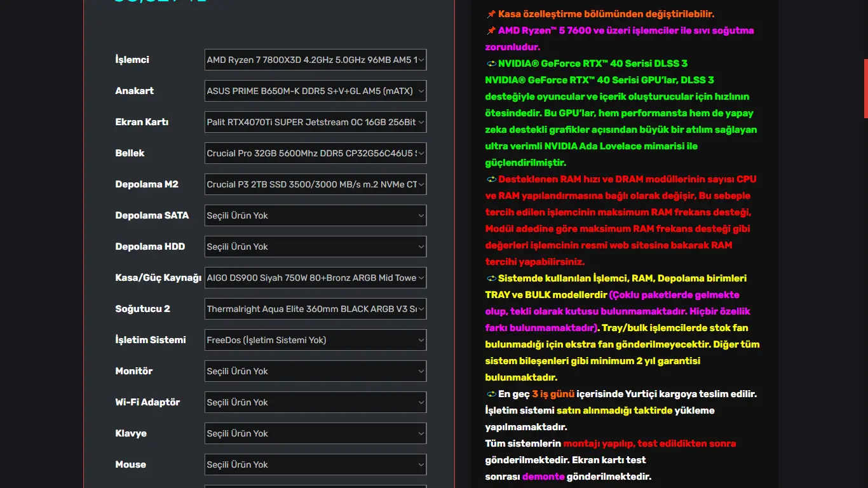The image size is (868, 488).
Task: Click the 'Soğutucu 2' field label
Action: 142,309
